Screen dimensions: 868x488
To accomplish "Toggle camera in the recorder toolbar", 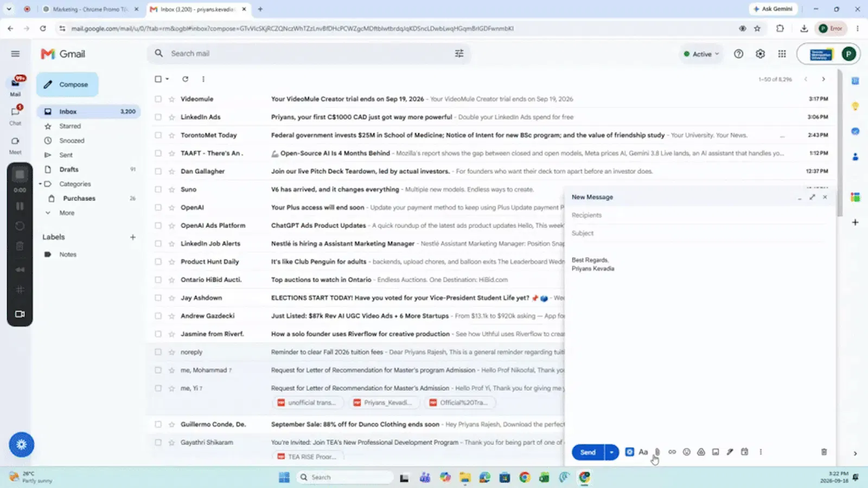I will [20, 314].
